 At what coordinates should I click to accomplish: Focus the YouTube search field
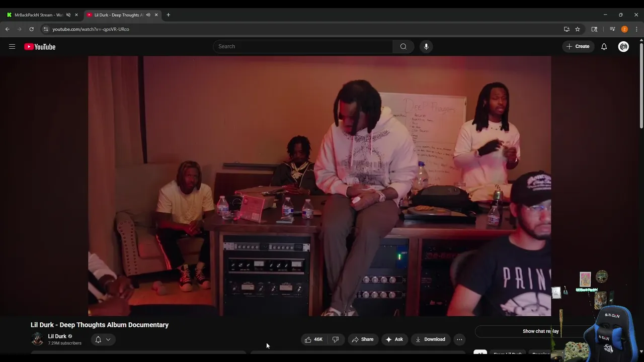click(303, 46)
